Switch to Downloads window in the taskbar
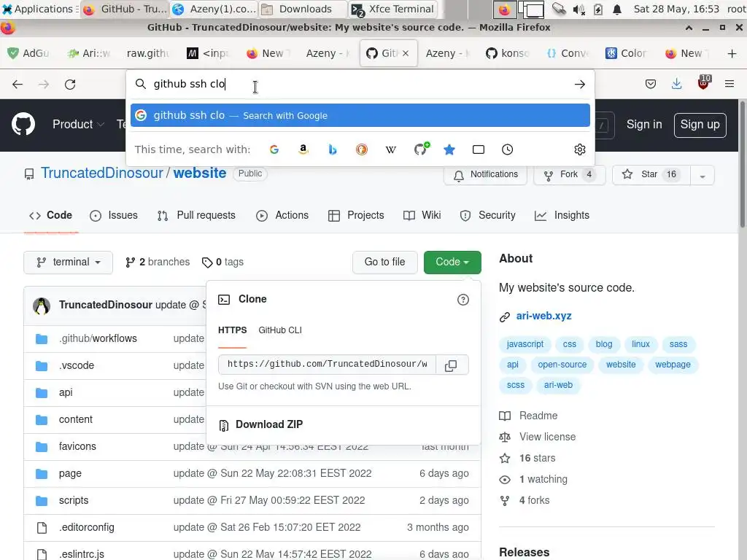The height and width of the screenshot is (560, 747). (303, 9)
